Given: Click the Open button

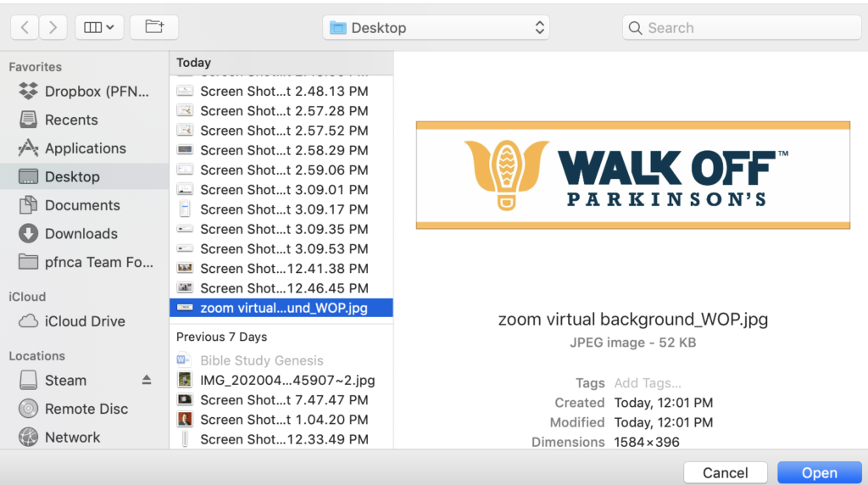Looking at the screenshot, I should pyautogui.click(x=820, y=473).
